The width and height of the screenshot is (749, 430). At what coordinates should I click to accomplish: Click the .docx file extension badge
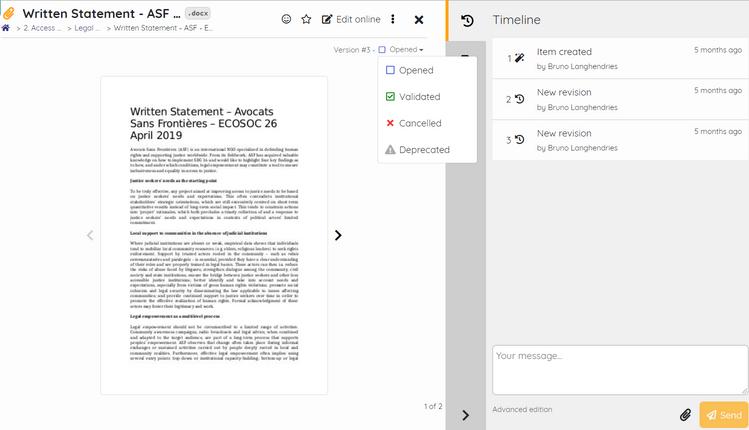(198, 13)
